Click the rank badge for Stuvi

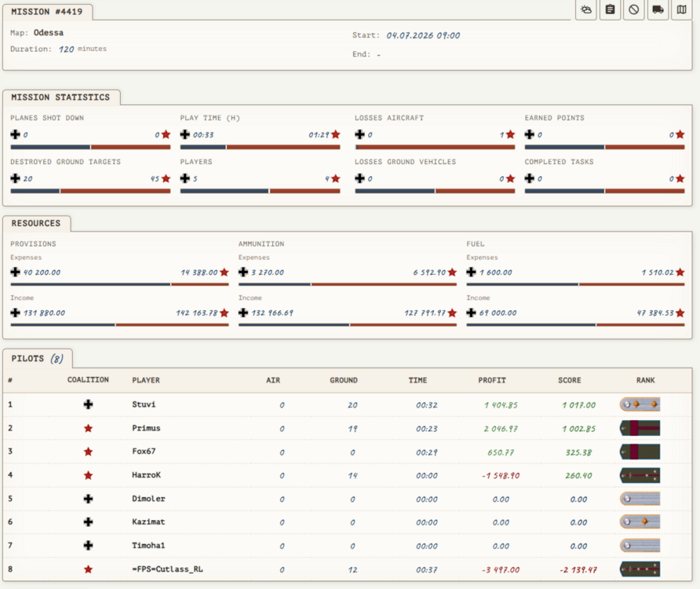click(x=640, y=404)
